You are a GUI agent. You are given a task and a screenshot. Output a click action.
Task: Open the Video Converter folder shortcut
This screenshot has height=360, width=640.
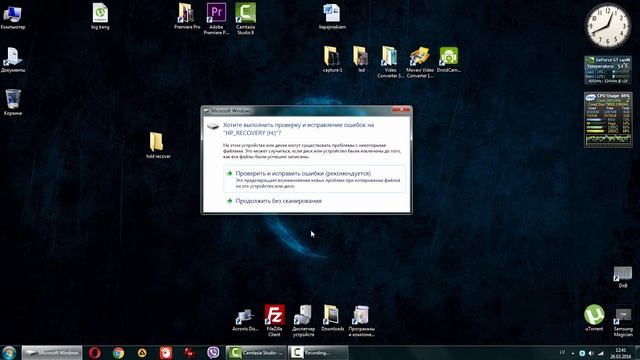coord(390,62)
